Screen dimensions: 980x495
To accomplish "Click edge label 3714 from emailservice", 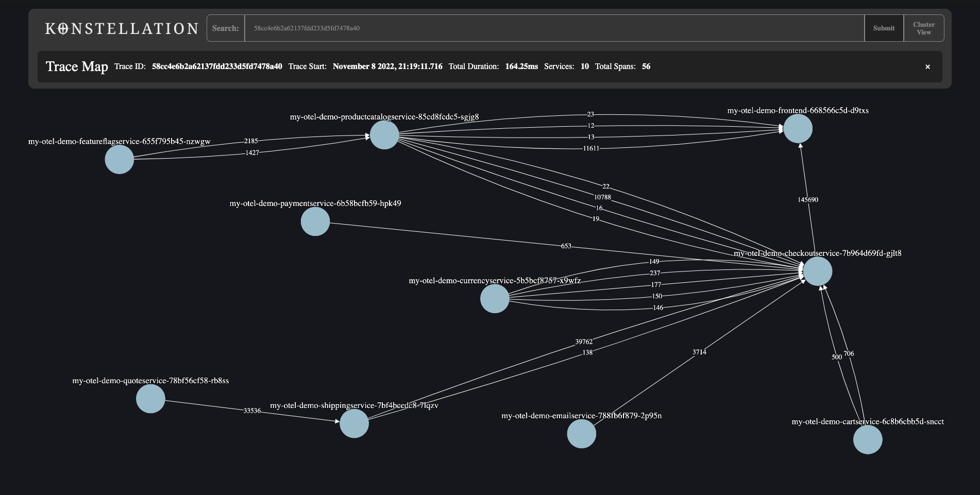I will tap(699, 352).
